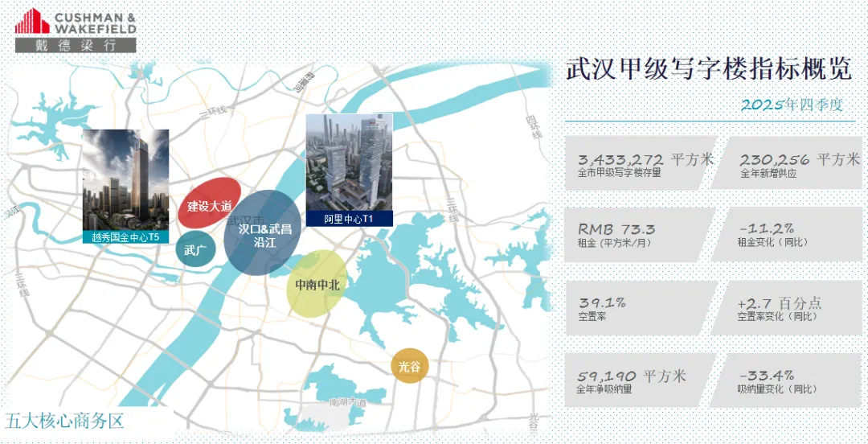Click the RMB 73.3 rent value
868x444 pixels.
[x=617, y=229]
